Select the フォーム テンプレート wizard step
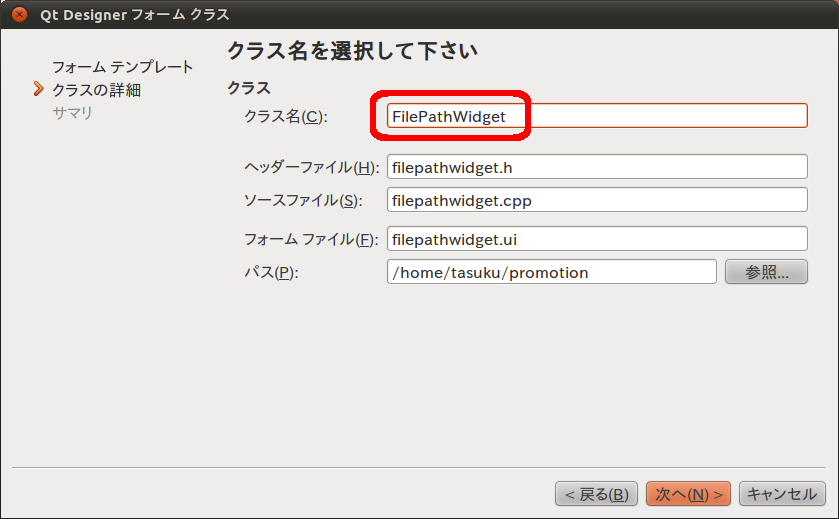839x519 pixels. pyautogui.click(x=122, y=67)
